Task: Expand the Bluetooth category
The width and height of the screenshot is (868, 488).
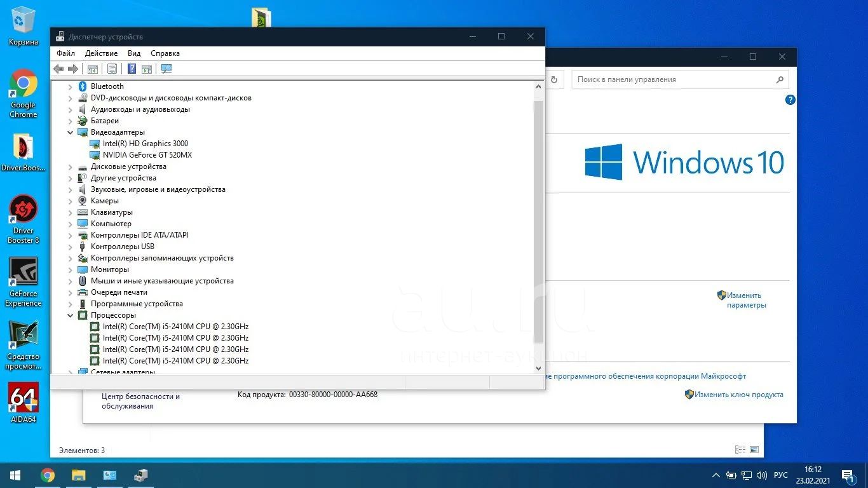Action: click(x=71, y=86)
